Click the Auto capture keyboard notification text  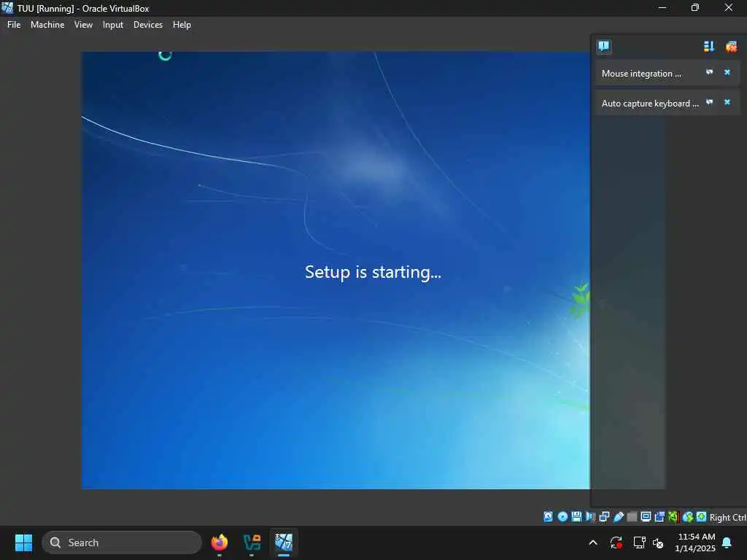[650, 104]
